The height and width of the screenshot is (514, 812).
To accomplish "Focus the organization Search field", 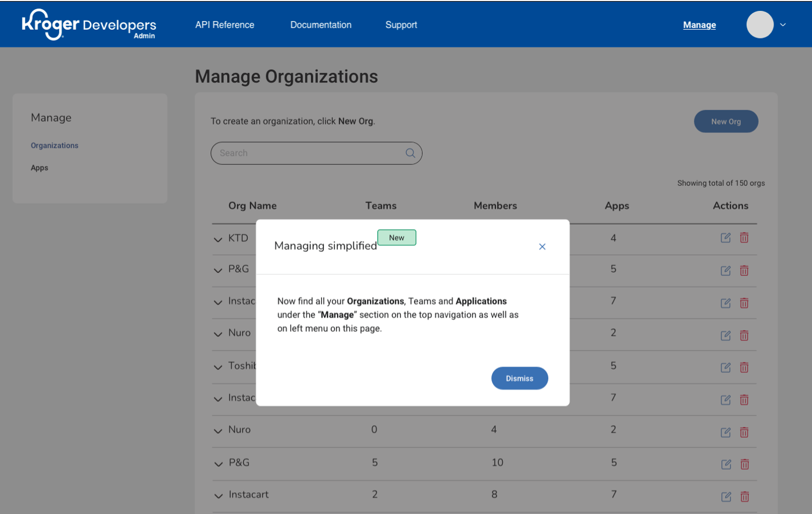I will (x=316, y=153).
